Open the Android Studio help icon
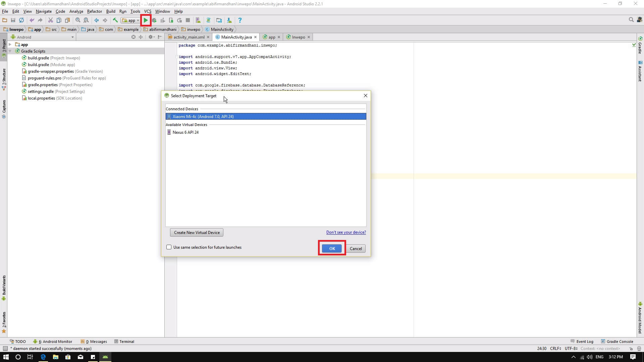This screenshot has height=362, width=644. tap(239, 20)
